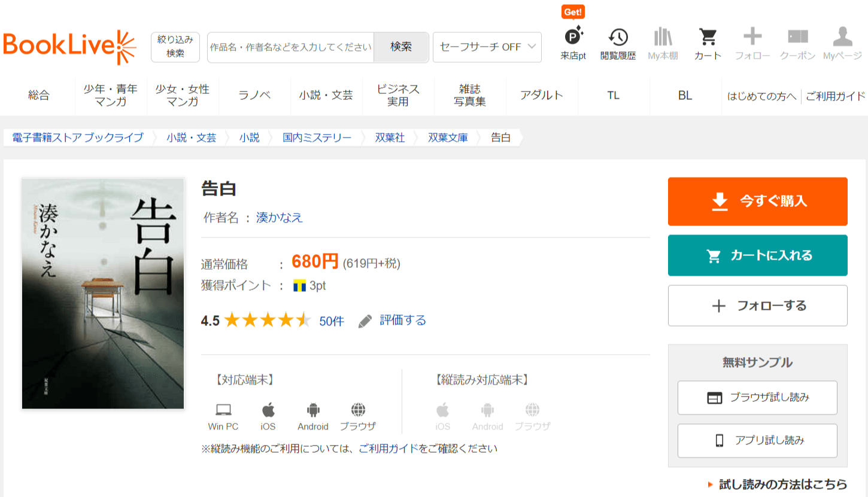Image resolution: width=868 pixels, height=497 pixels.
Task: Select the 小説・文芸 category tab
Action: 326,95
